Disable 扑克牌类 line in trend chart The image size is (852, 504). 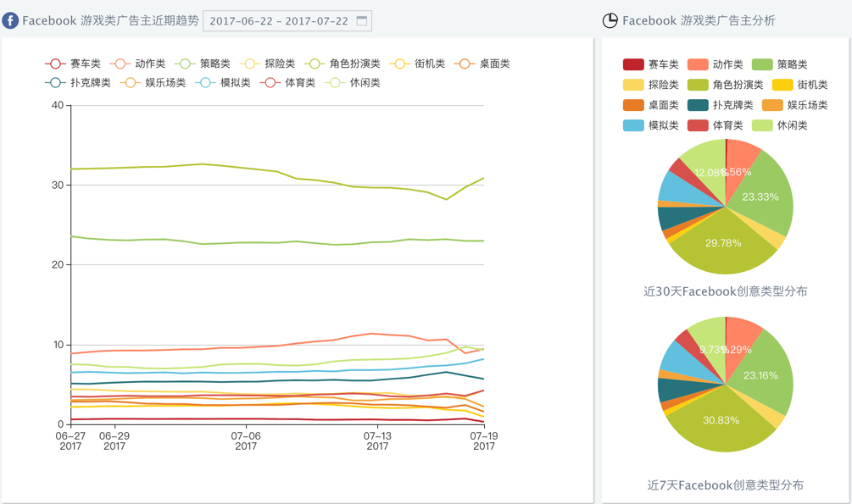[x=55, y=83]
